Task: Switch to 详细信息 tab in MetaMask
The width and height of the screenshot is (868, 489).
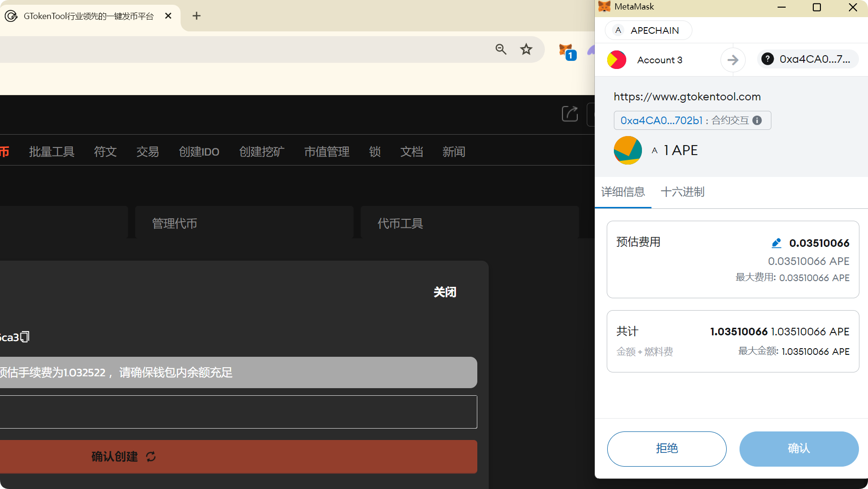Action: tap(623, 192)
